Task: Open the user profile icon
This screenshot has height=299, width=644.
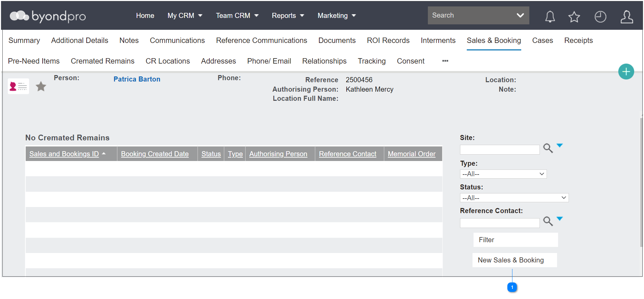Action: tap(626, 17)
